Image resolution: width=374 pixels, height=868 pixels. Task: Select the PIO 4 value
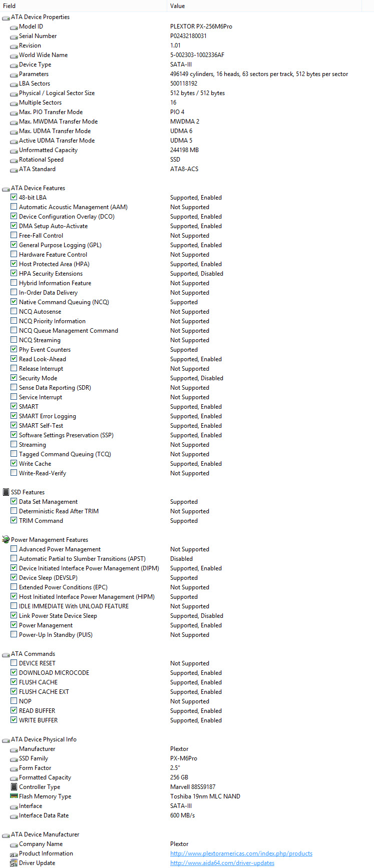point(177,112)
